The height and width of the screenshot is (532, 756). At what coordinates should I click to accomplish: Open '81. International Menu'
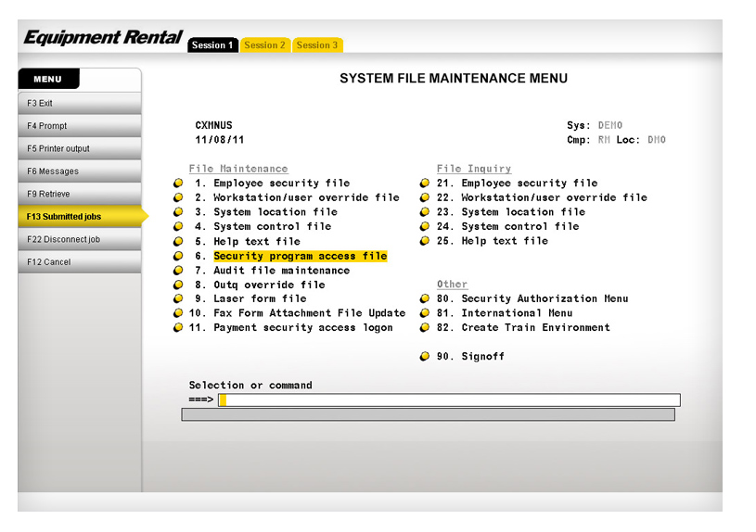click(x=505, y=313)
